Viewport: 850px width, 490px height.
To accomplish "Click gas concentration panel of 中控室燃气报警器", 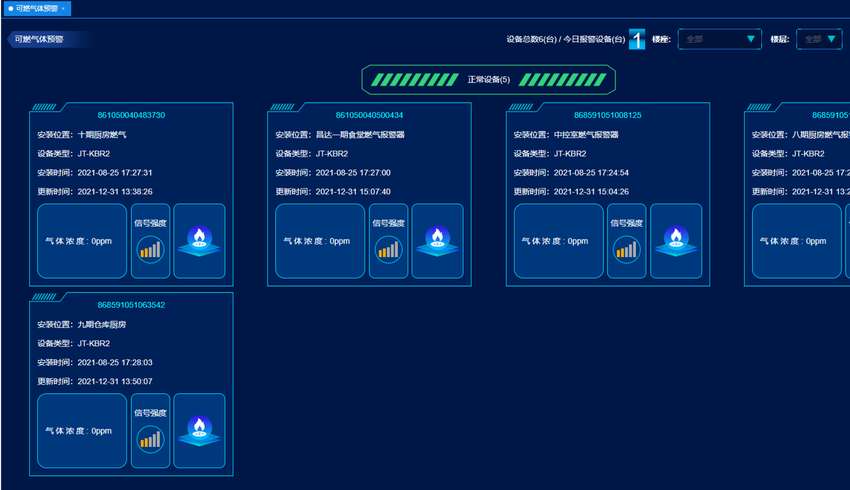I will click(x=558, y=241).
